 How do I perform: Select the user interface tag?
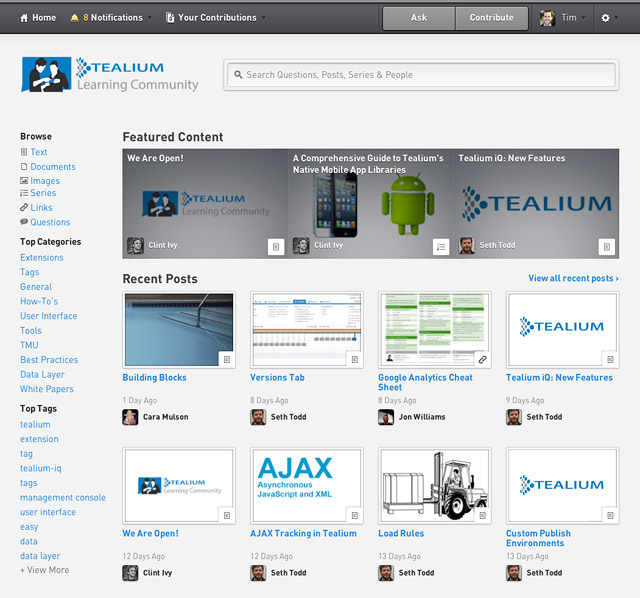pos(48,512)
